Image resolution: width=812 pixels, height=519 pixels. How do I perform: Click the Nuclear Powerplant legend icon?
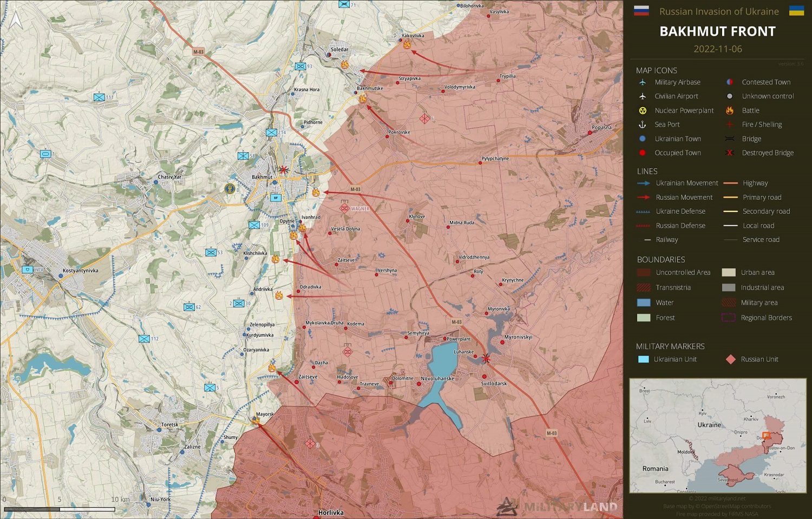643,110
